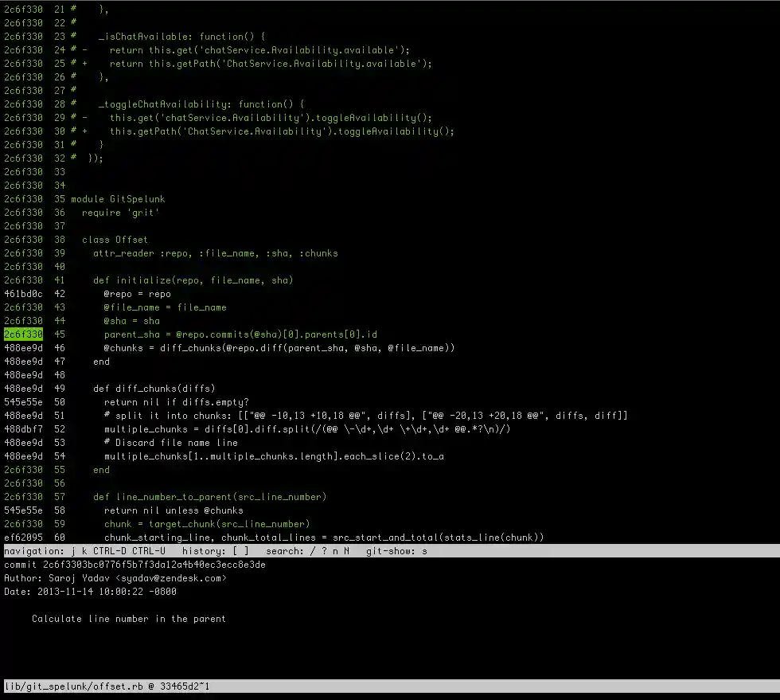The height and width of the screenshot is (700, 780).
Task: Click SHA 461bd0c next to line 42
Action: click(x=22, y=293)
